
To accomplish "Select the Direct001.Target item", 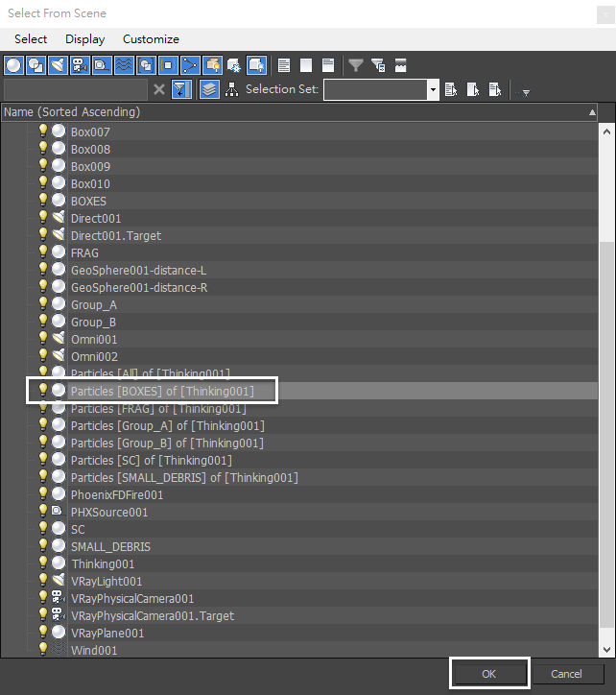I will [116, 235].
